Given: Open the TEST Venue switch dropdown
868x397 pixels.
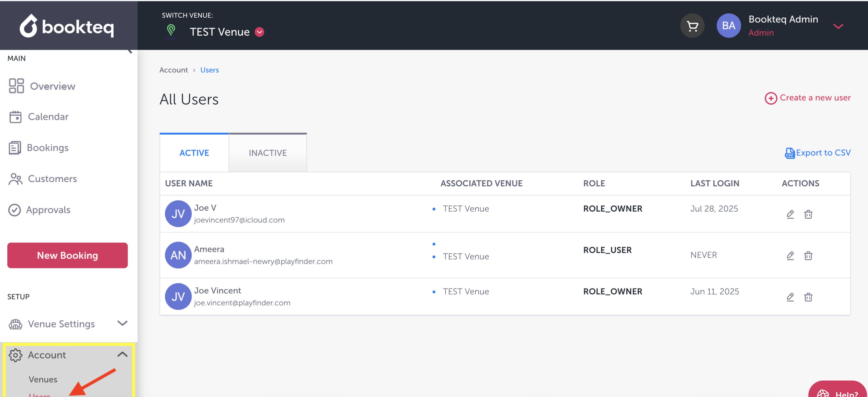Looking at the screenshot, I should (259, 32).
